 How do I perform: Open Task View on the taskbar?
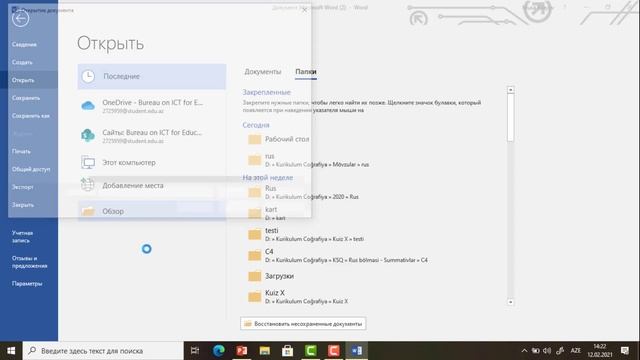coord(195,351)
